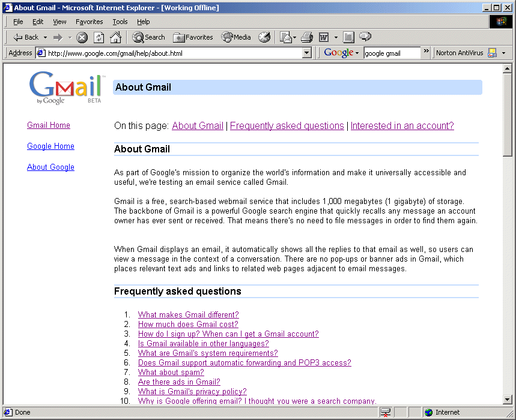Viewport: 516px width, 420px height.
Task: Click the Discuss toolbar icon
Action: tap(348, 37)
